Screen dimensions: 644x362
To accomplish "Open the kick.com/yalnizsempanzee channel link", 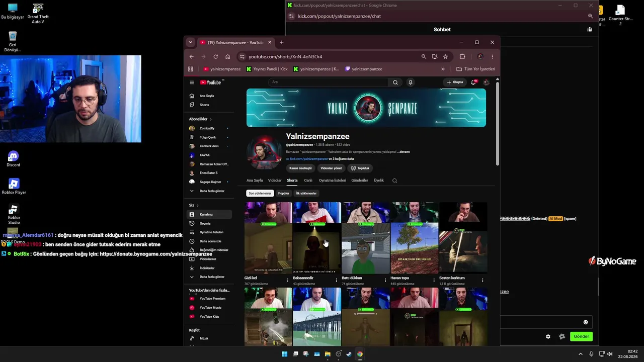I will [x=308, y=159].
